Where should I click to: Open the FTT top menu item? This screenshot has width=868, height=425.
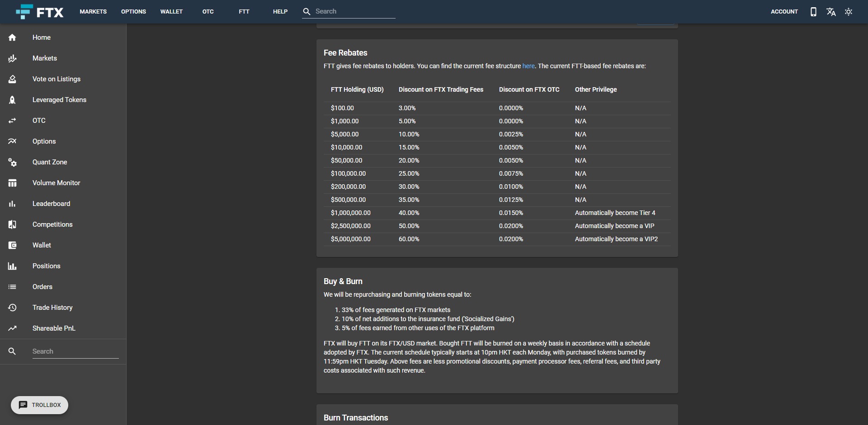[x=244, y=12]
